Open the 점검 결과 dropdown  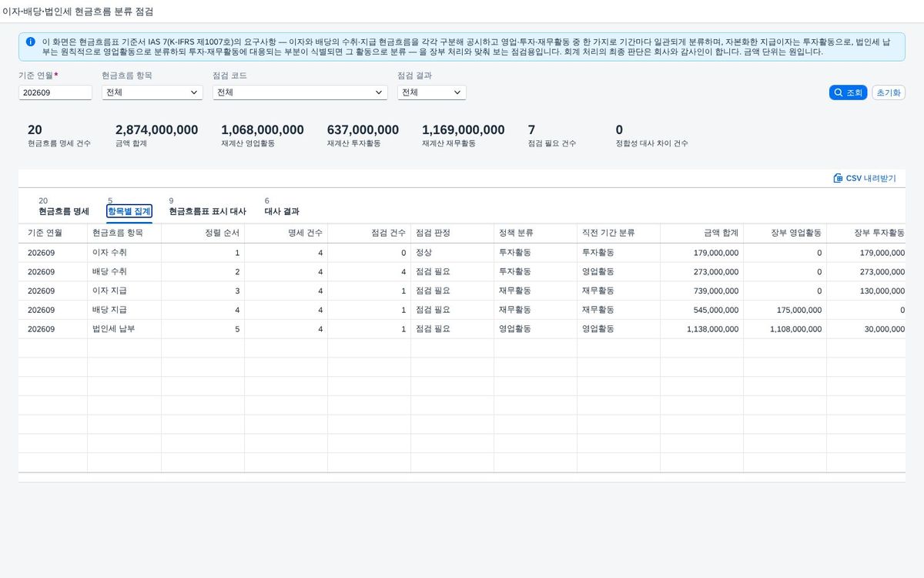[432, 92]
